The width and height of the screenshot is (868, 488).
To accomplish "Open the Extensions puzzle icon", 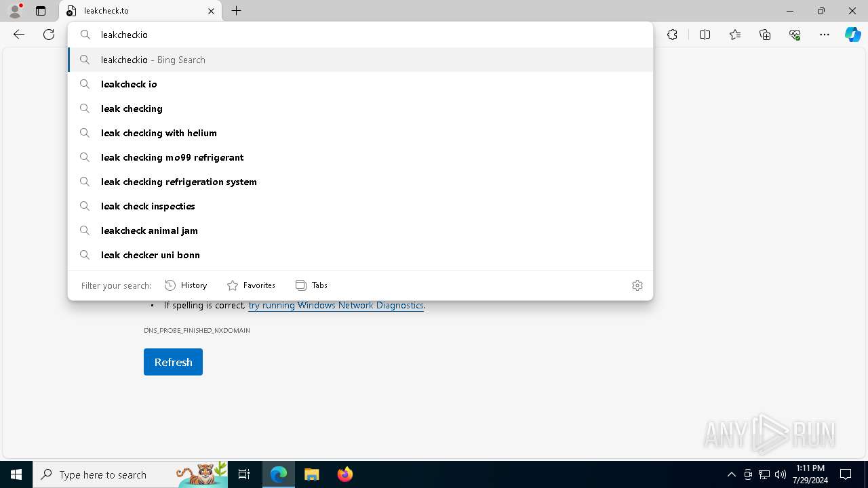I will coord(672,35).
